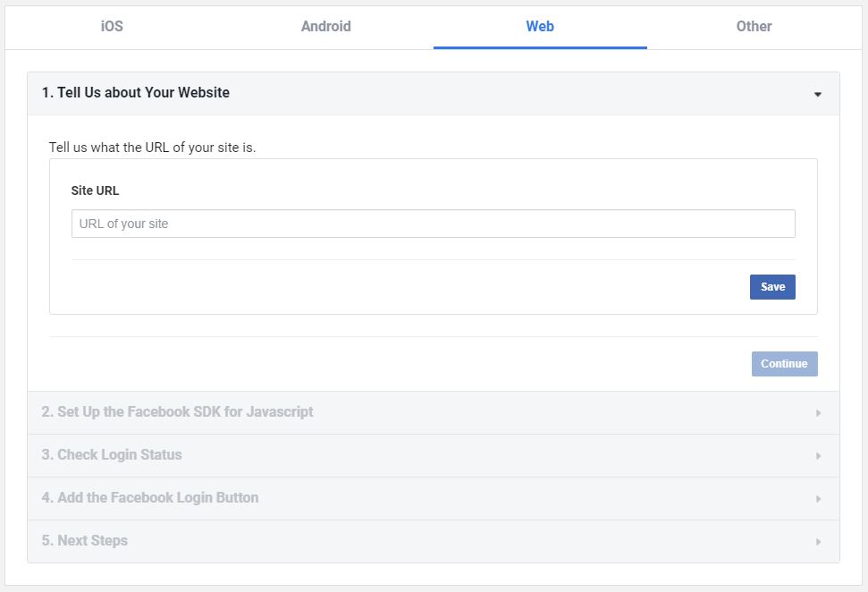
Task: Click the arrow beside Add the Facebook Login Button
Action: (818, 499)
